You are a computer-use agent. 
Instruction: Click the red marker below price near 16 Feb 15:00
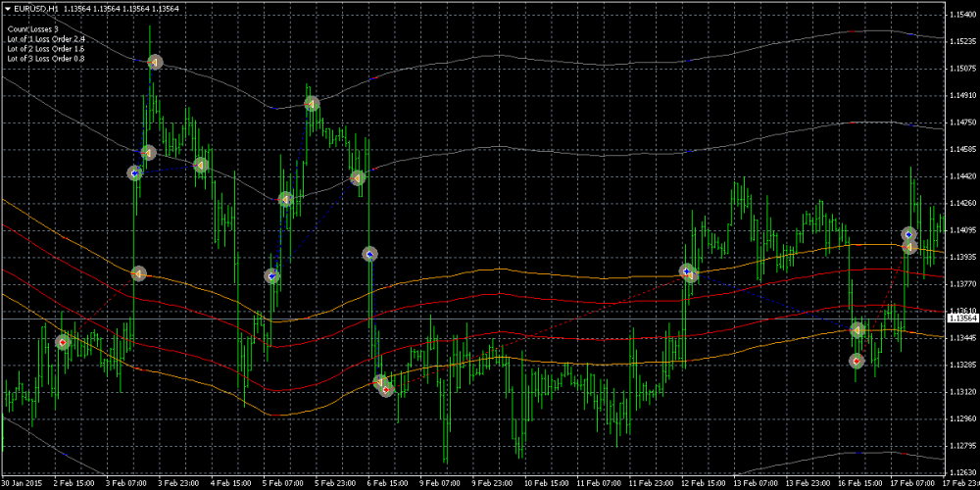point(857,361)
